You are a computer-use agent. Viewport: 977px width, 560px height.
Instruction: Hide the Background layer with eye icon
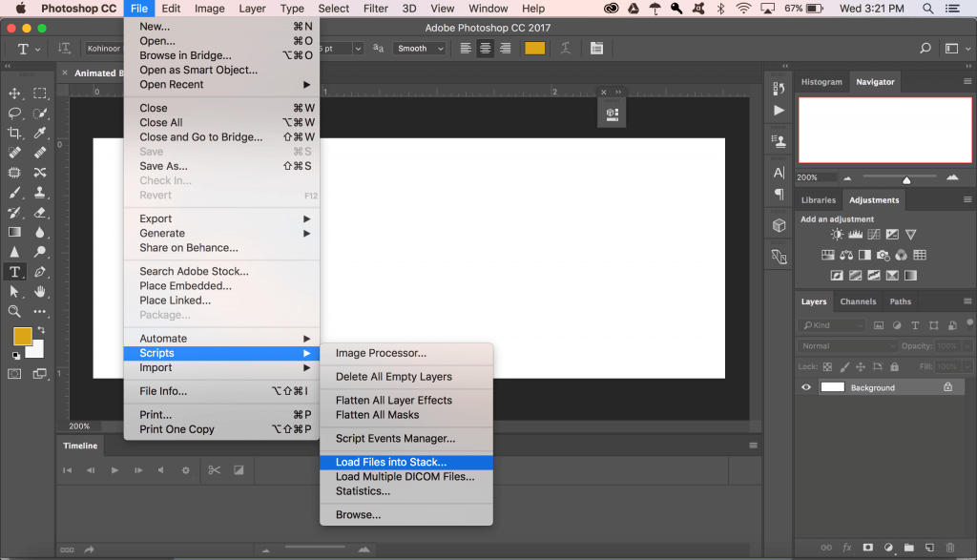[806, 387]
